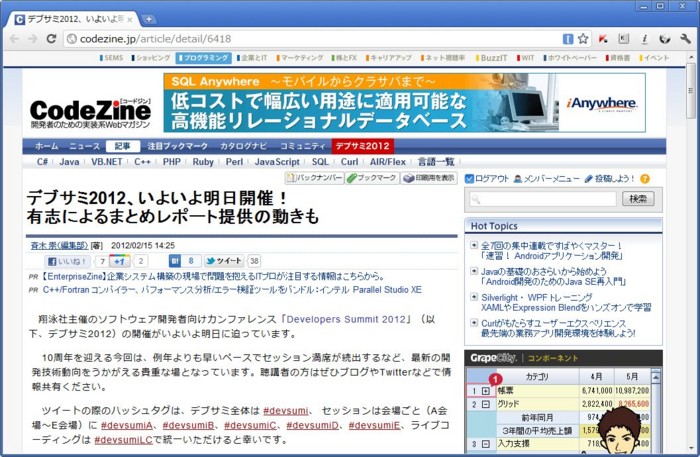Open the 記事 navigation tab
Viewport: 700px width, 457px height.
[123, 146]
